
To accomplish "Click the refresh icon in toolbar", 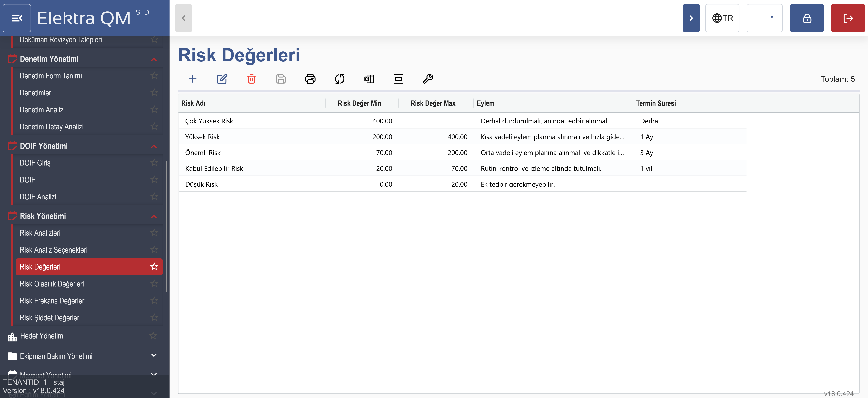I will click(339, 79).
